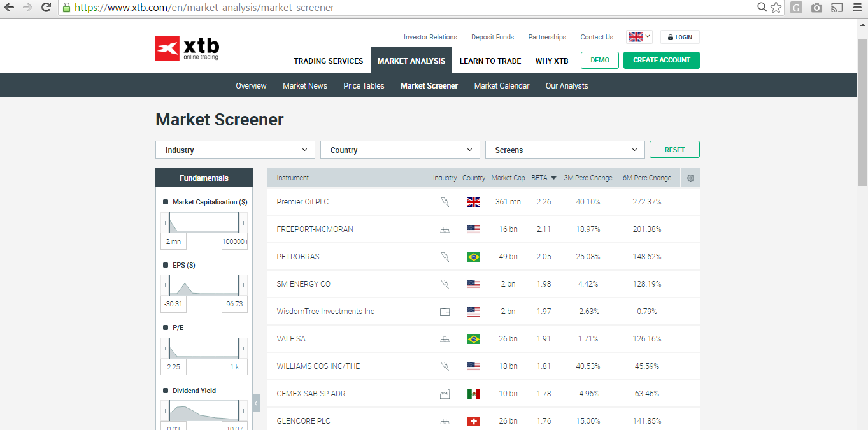The height and width of the screenshot is (430, 868).
Task: Expand the Country filter dropdown
Action: (399, 150)
